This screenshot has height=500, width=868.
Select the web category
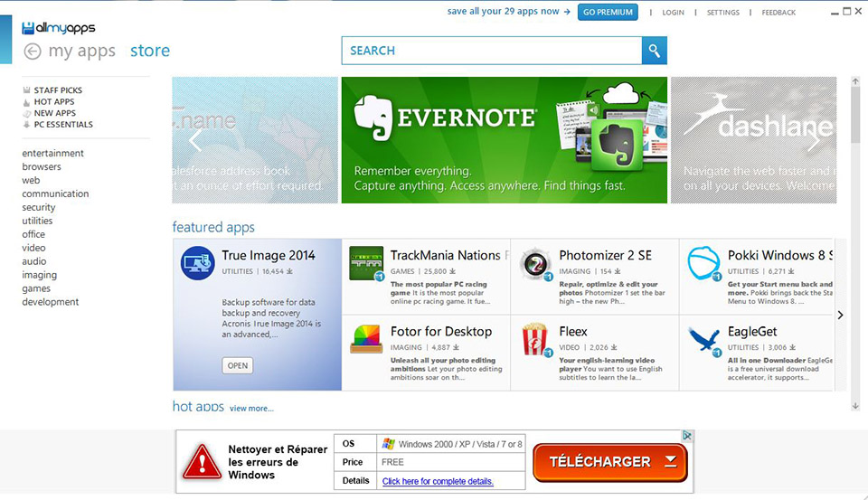[31, 181]
